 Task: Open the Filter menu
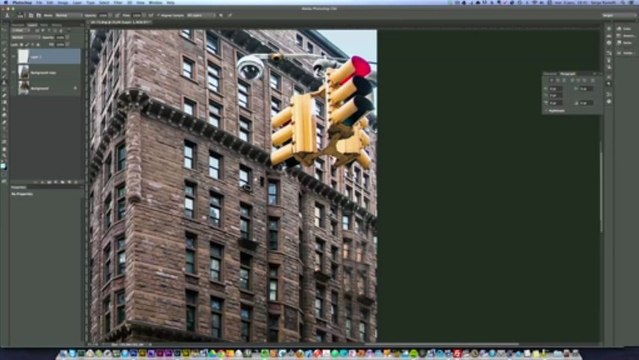click(118, 2)
